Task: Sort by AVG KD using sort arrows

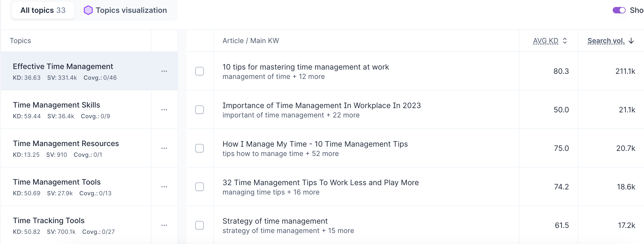Action: [565, 41]
